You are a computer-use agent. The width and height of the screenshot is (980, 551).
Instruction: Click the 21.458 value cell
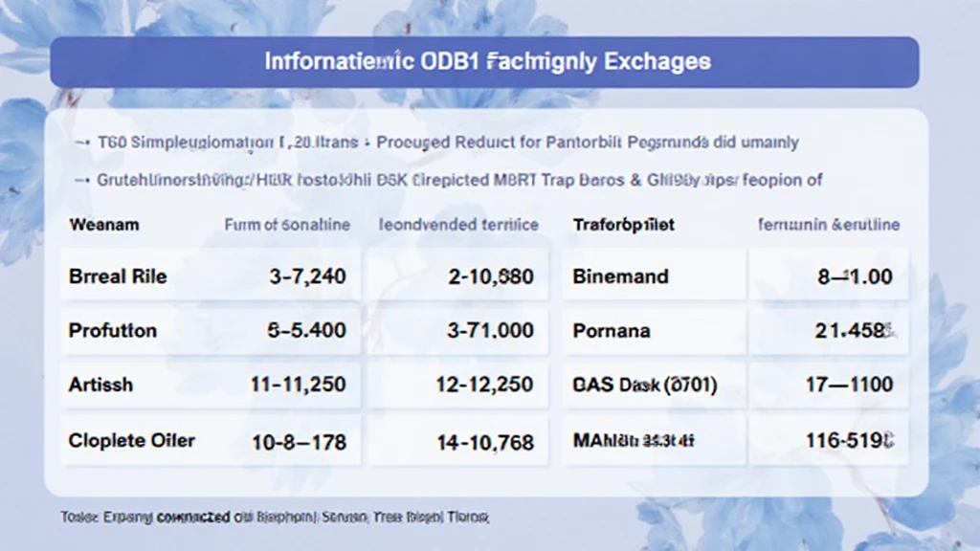(855, 331)
